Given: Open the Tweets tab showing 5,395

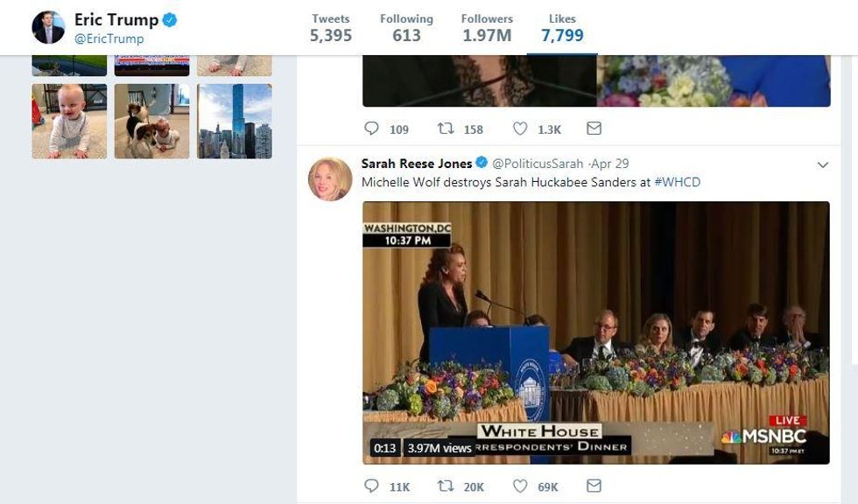Looking at the screenshot, I should coord(331,28).
